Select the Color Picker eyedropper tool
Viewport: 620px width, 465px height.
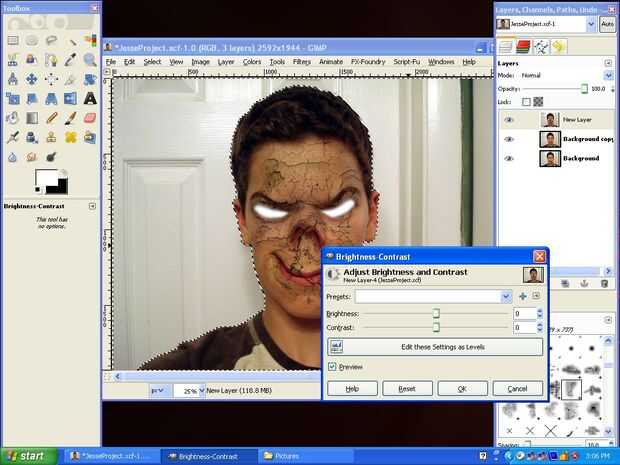[71, 60]
